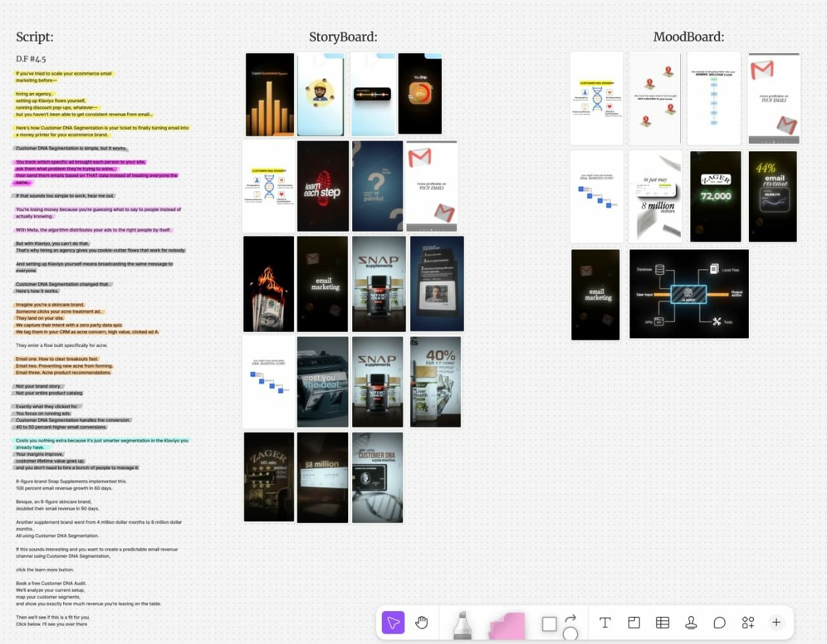Select the Gmail logo image in MoodBoard
The width and height of the screenshot is (827, 644).
774,99
